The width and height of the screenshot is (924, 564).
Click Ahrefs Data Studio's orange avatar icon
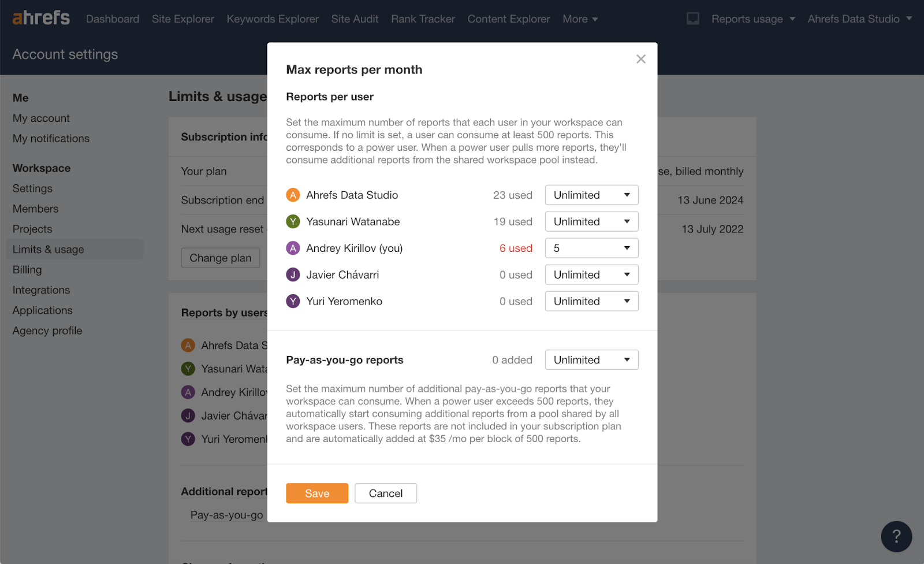coord(293,195)
